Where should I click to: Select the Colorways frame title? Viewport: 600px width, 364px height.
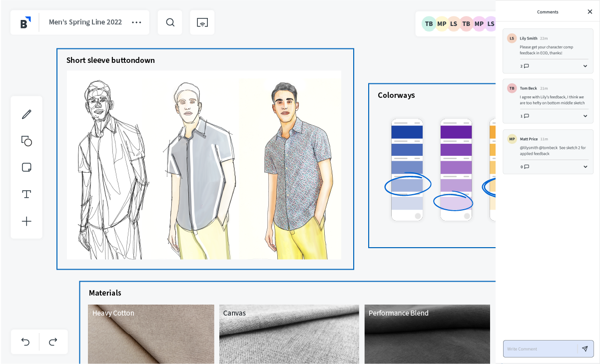click(x=396, y=95)
